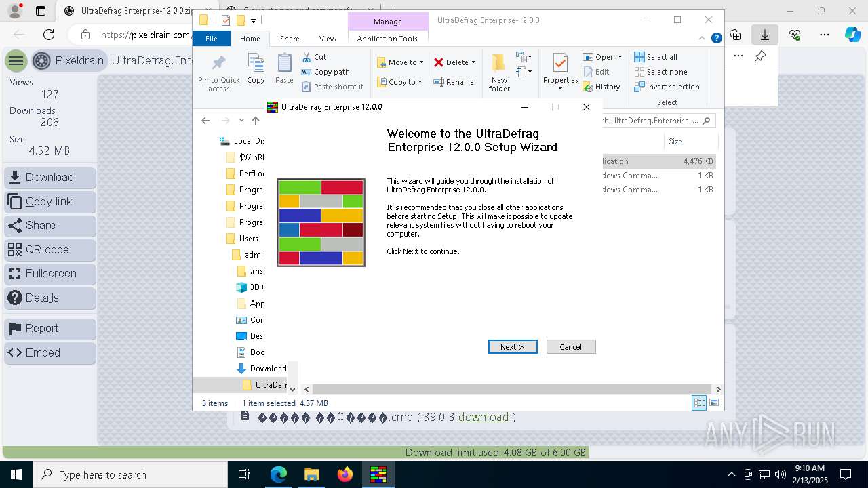Open the browser settings ellipsis menu

(x=825, y=35)
